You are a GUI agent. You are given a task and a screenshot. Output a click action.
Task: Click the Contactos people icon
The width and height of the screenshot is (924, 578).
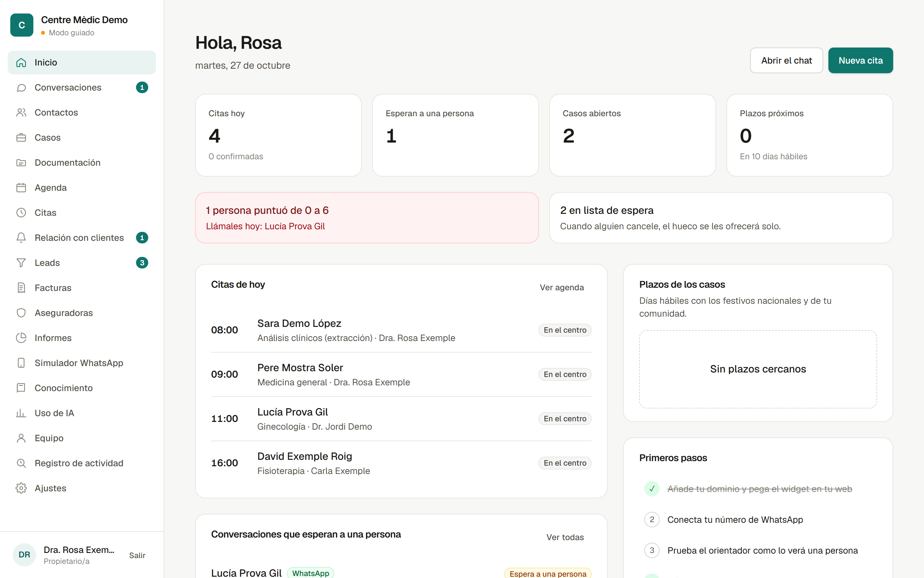point(21,112)
